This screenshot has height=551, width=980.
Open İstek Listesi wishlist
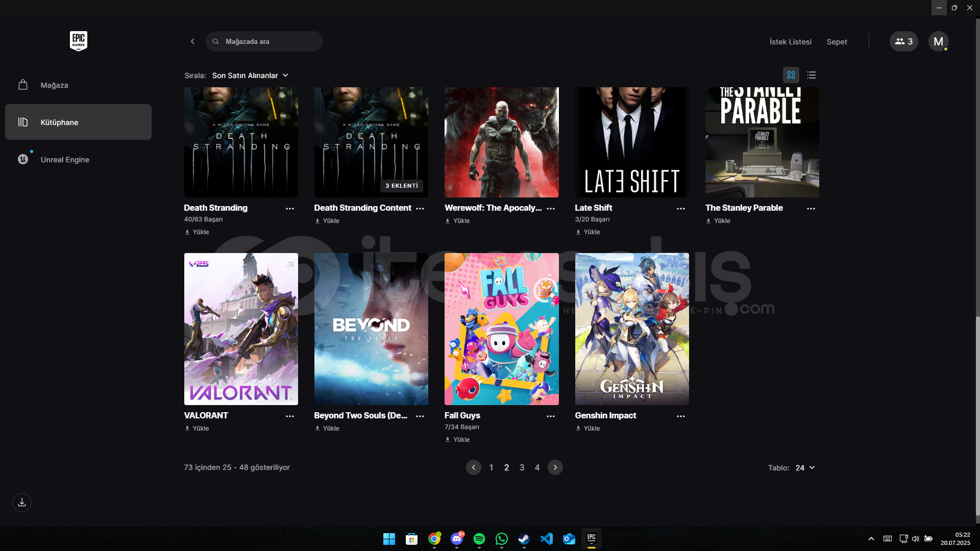pos(790,42)
